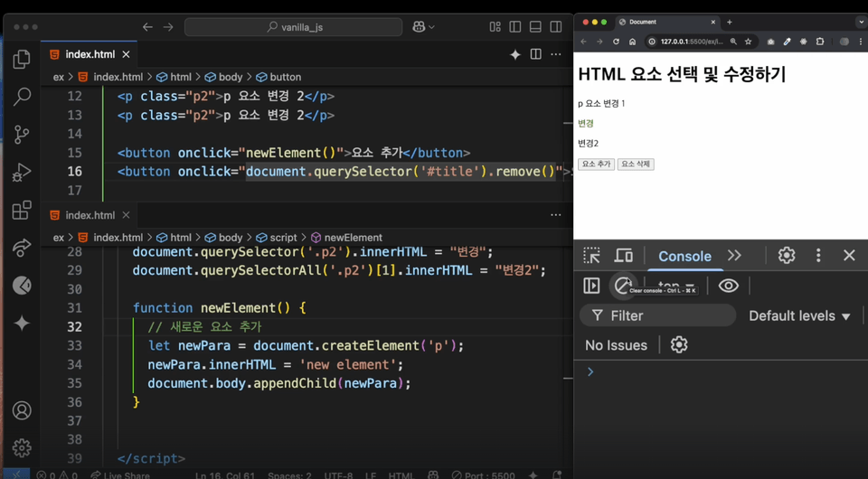Split the top editor right

[535, 53]
